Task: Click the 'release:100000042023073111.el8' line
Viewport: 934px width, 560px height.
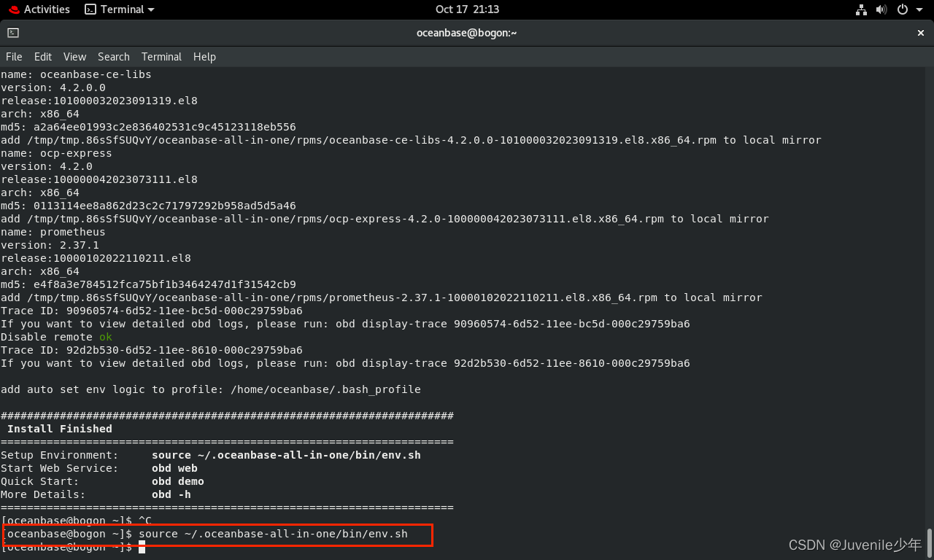Action: click(x=99, y=179)
